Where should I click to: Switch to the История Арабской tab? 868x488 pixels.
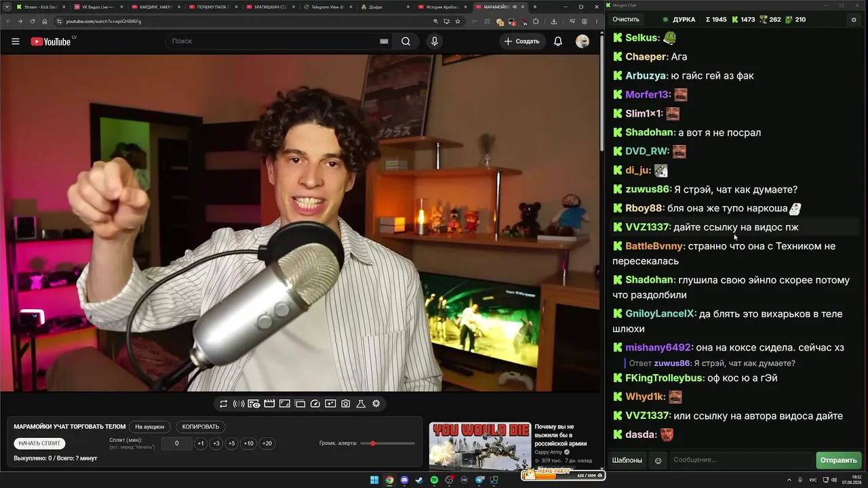click(x=443, y=7)
